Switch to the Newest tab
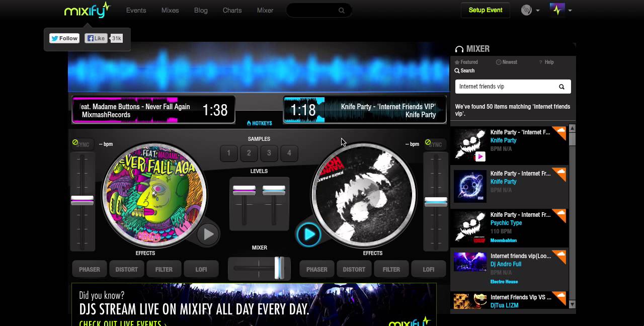The height and width of the screenshot is (326, 644). (x=507, y=62)
